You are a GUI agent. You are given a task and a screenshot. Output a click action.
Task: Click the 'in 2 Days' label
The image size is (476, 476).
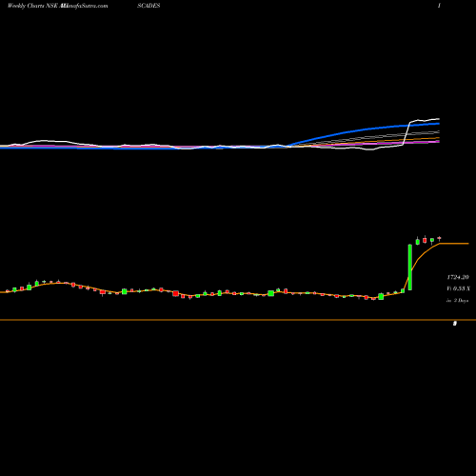pos(458,300)
